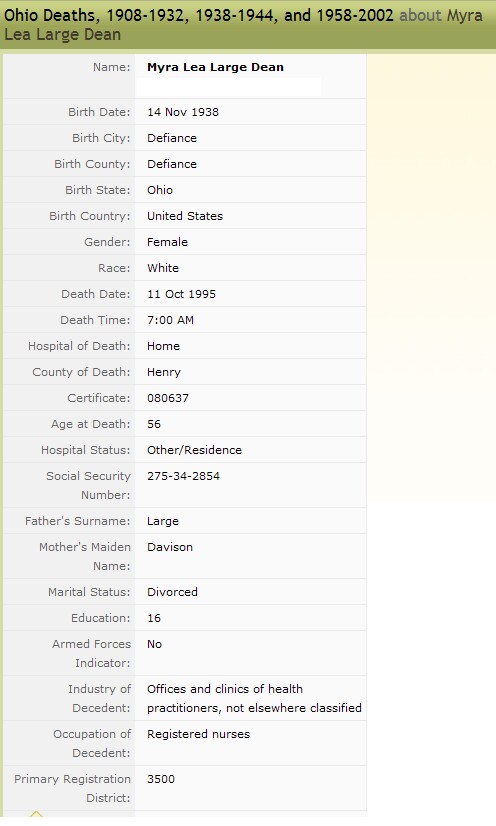Select the name Myra Lea Large Dean
The width and height of the screenshot is (496, 826).
pyautogui.click(x=215, y=67)
